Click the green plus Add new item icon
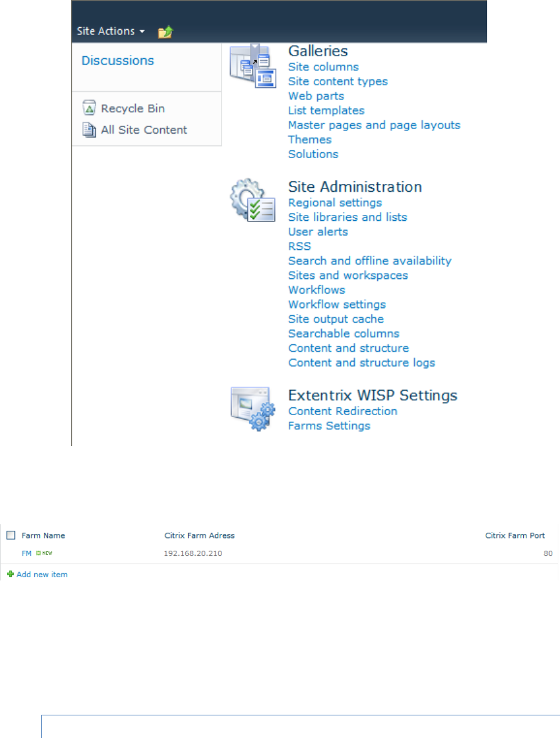The image size is (560, 738). [x=10, y=574]
